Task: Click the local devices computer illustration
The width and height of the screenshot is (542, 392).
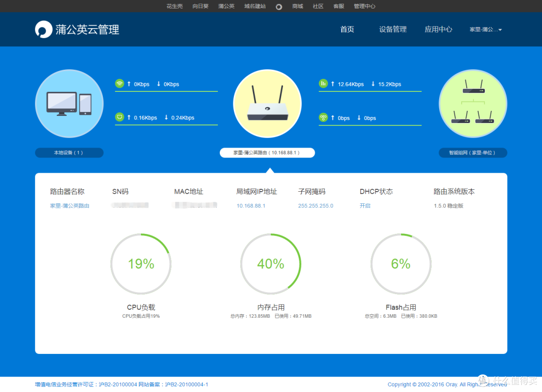Action: (x=69, y=104)
